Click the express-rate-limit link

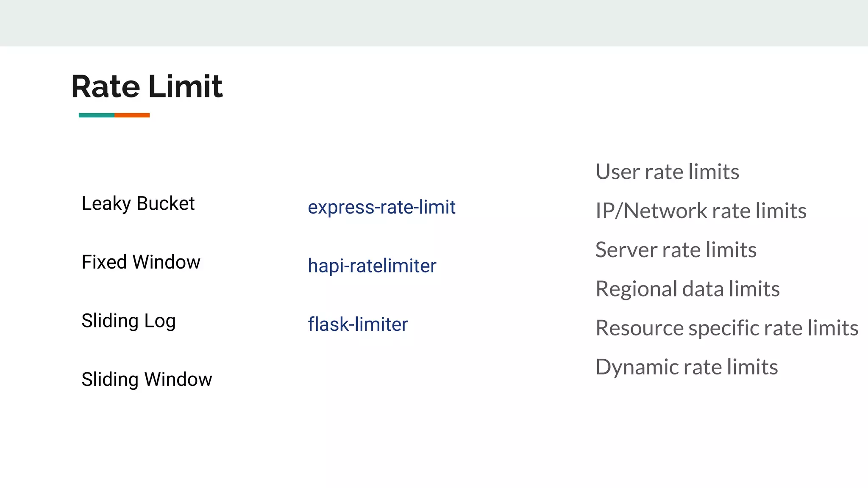(x=381, y=208)
